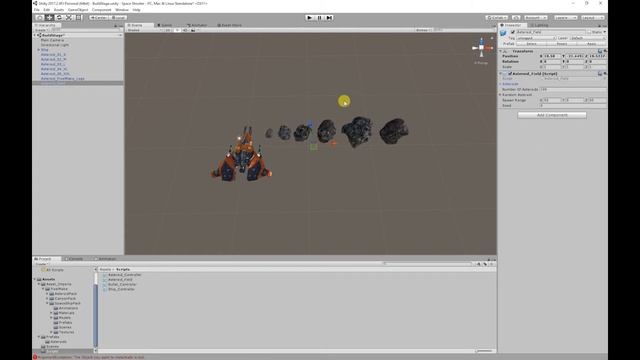Collapse the Transform component

click(501, 51)
